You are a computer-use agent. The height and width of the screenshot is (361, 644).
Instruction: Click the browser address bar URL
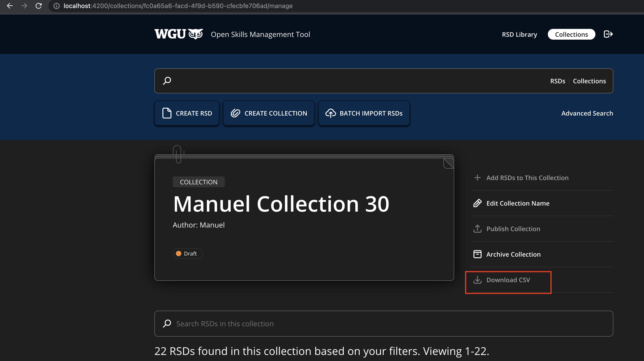coord(178,6)
